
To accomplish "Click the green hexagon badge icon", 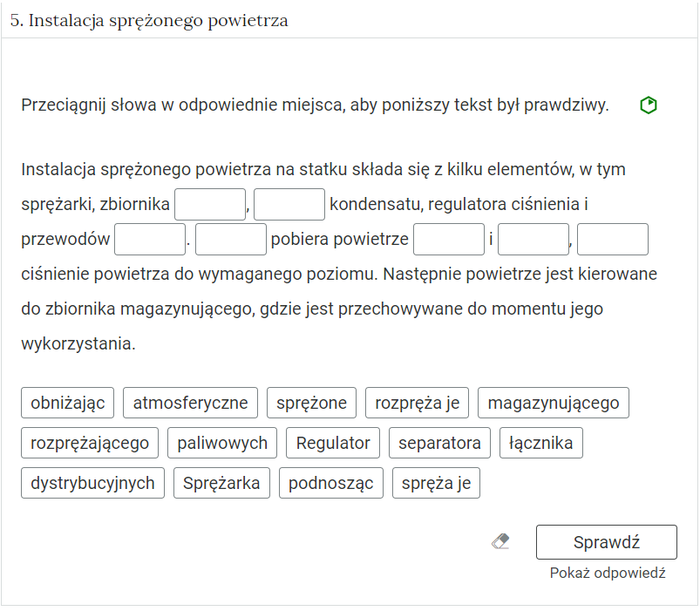I will pyautogui.click(x=649, y=105).
